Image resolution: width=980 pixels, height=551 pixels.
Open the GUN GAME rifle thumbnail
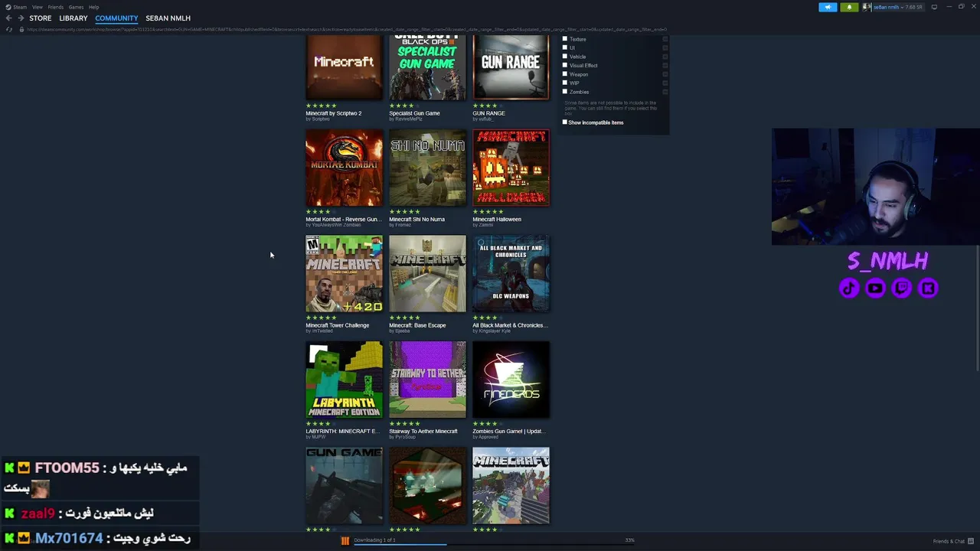[344, 486]
